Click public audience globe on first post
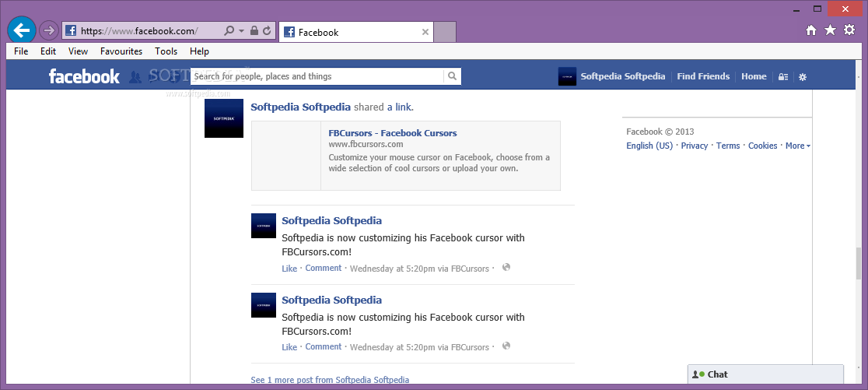 [x=506, y=268]
